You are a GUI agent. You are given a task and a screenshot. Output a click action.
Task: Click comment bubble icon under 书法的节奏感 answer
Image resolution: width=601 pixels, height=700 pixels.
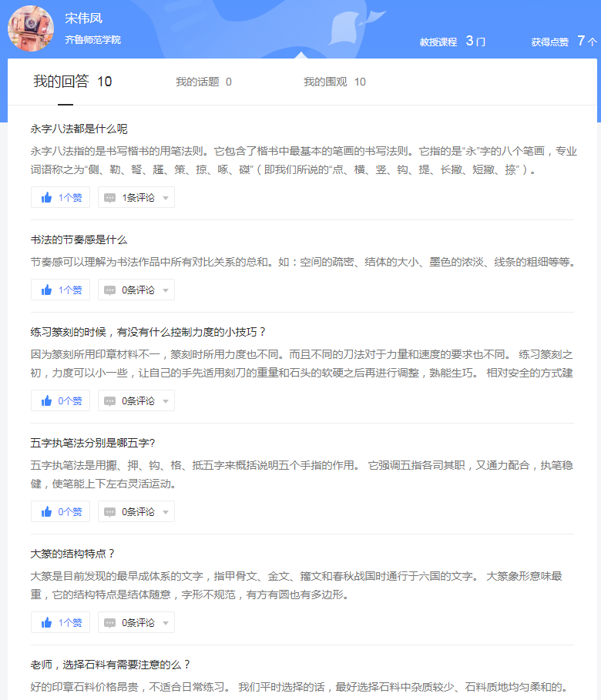(110, 290)
